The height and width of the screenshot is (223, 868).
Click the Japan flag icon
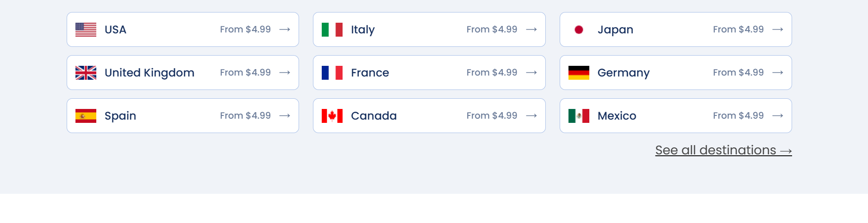coord(579,30)
